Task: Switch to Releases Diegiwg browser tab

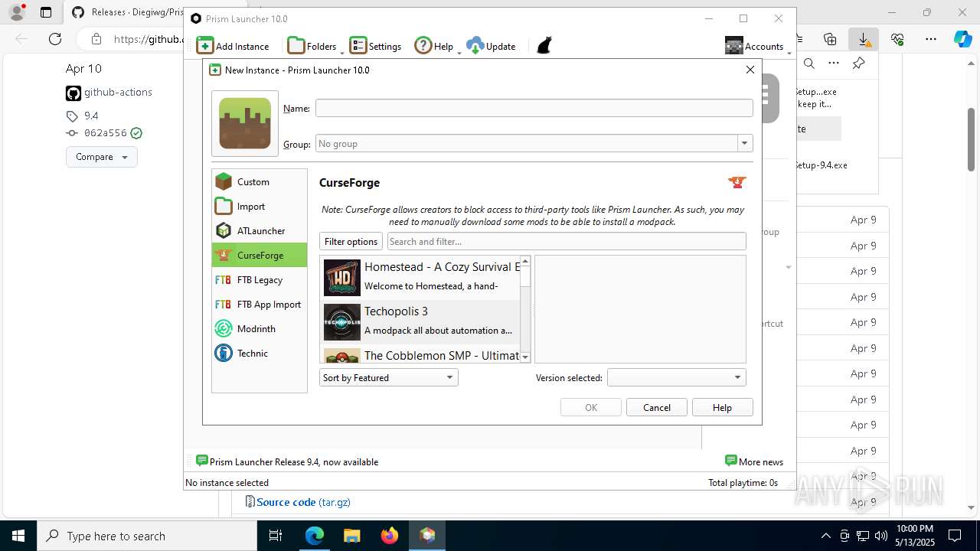Action: [x=122, y=12]
